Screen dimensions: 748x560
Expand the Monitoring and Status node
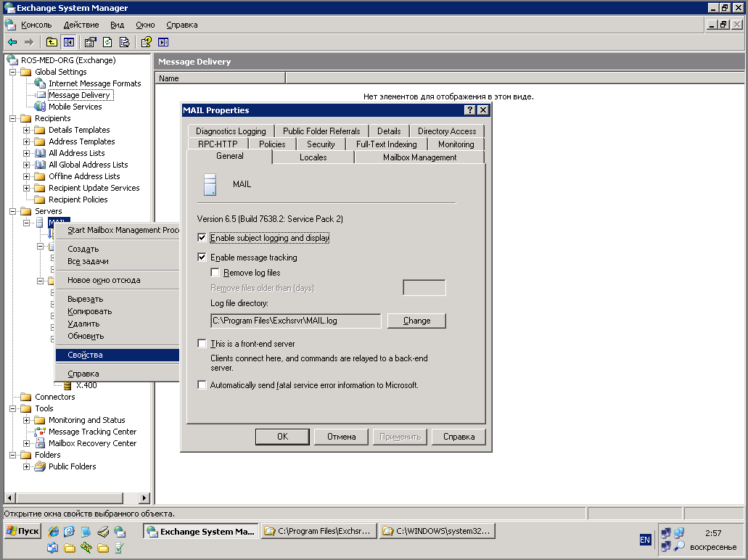click(27, 420)
